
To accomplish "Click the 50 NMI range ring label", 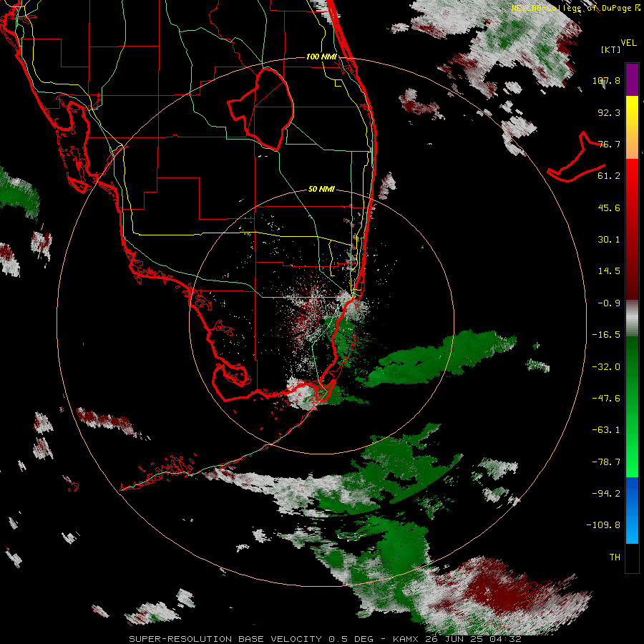I will tap(321, 189).
